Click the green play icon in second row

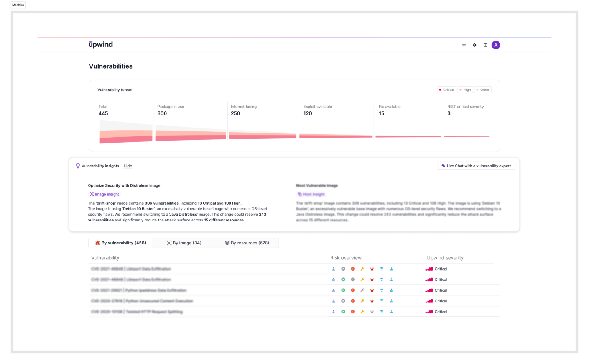[x=343, y=280]
